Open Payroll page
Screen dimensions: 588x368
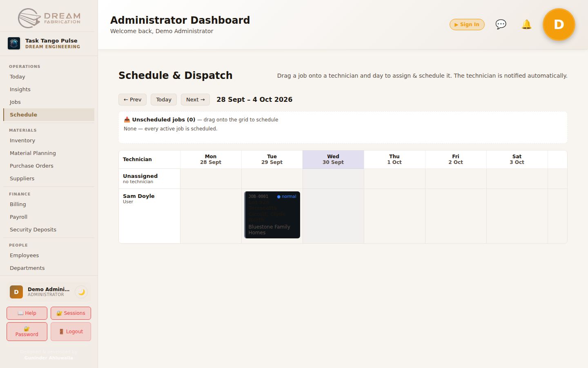pyautogui.click(x=49, y=217)
